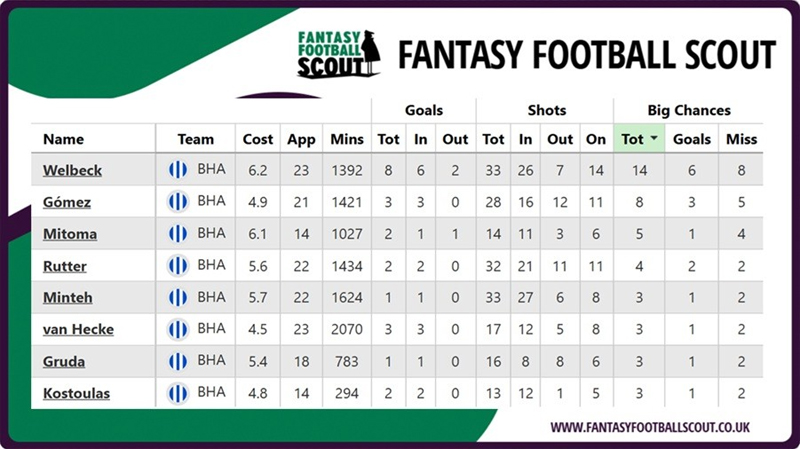
Task: Open the Welbeck player link
Action: [x=72, y=171]
